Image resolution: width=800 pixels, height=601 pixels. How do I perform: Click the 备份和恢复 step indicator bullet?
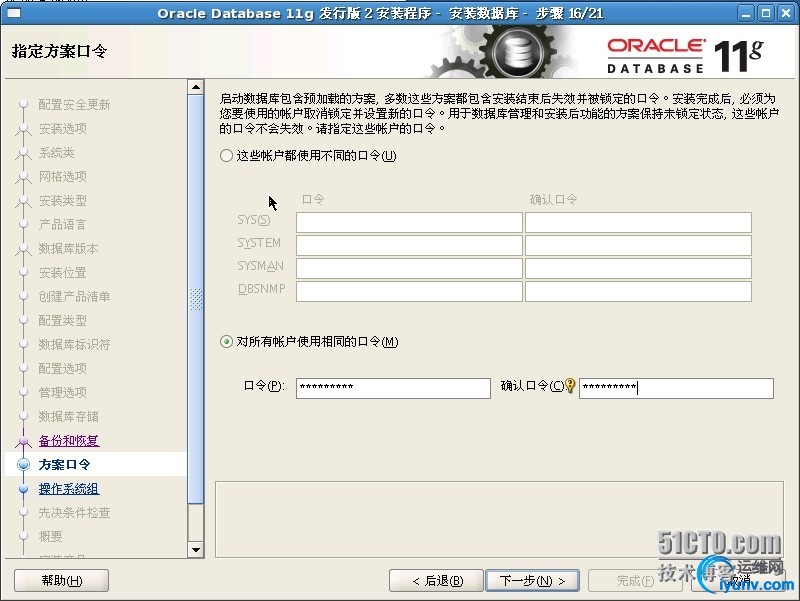click(22, 440)
